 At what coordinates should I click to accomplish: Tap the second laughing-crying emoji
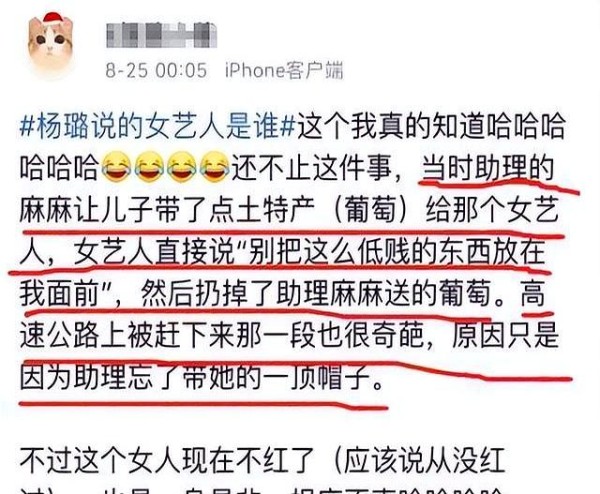(x=149, y=167)
